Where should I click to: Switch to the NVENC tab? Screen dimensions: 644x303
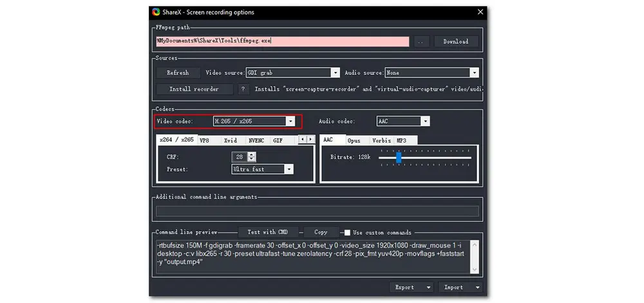(x=256, y=140)
